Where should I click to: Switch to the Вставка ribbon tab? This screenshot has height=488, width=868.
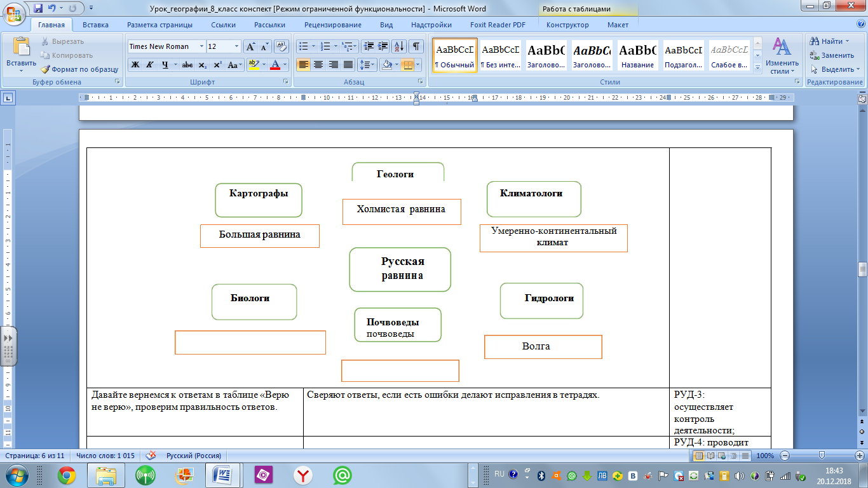click(95, 25)
